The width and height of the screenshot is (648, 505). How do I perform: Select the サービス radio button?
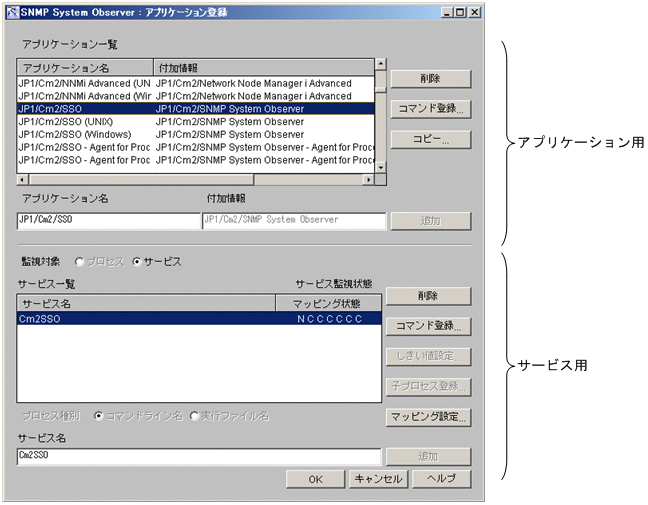click(137, 262)
